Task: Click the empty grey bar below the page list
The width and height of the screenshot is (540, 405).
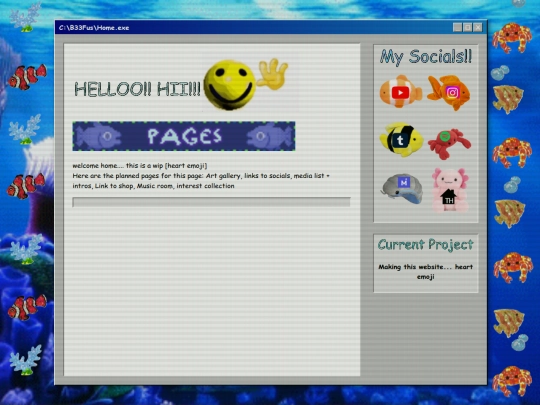Action: [x=211, y=202]
